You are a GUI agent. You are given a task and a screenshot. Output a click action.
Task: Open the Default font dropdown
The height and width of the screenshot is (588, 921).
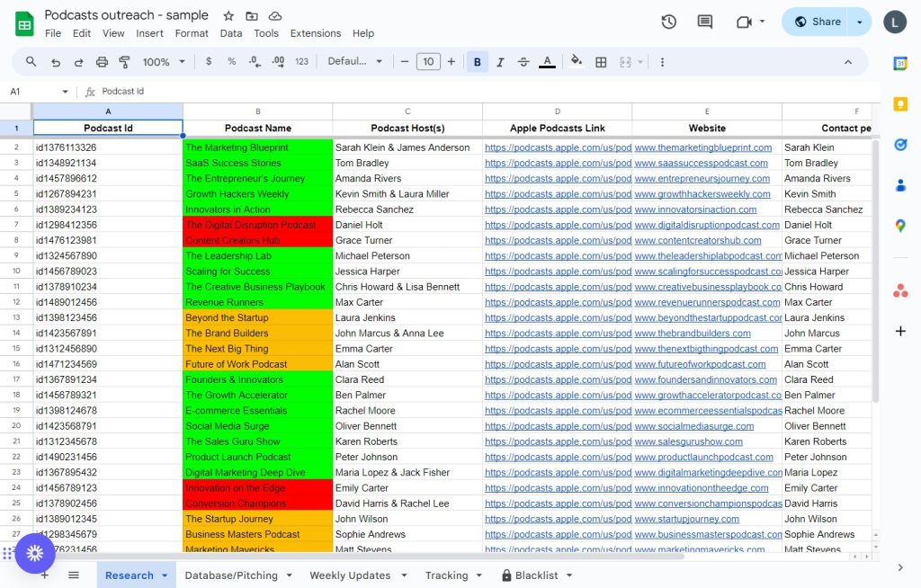pos(354,61)
